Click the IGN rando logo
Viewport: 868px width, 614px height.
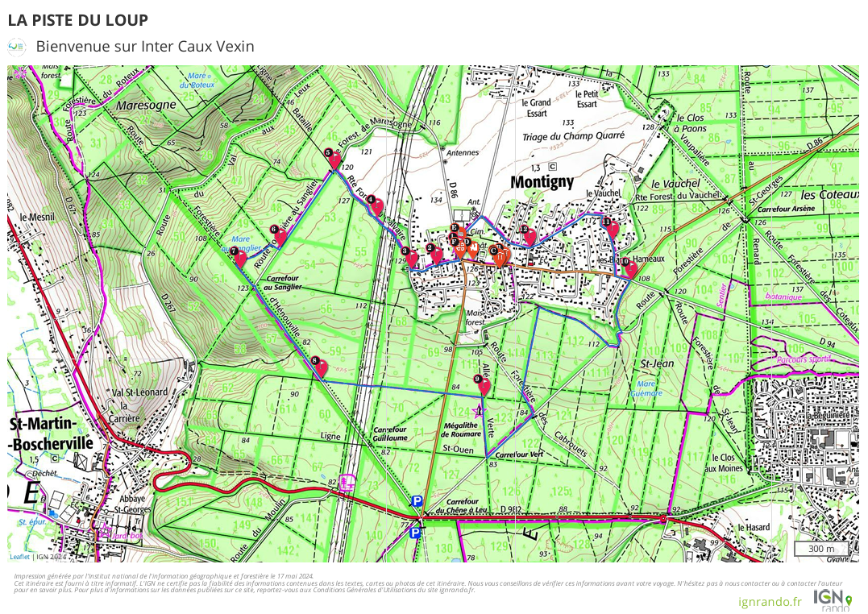tap(833, 600)
